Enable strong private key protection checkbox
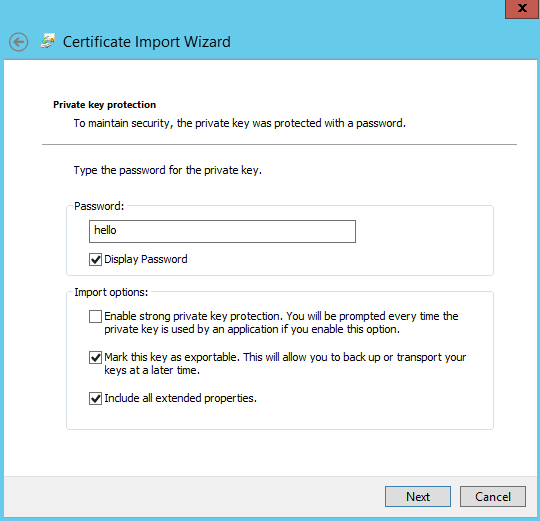 (95, 316)
